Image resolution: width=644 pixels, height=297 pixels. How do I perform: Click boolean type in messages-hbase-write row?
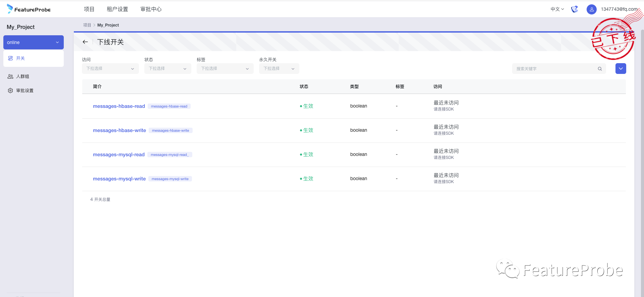[359, 130]
